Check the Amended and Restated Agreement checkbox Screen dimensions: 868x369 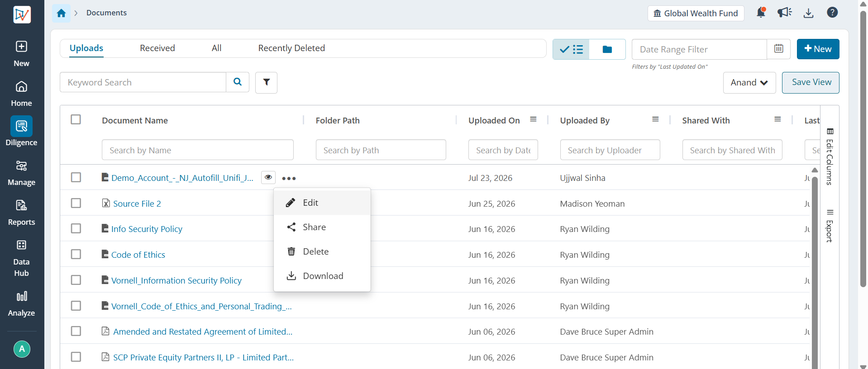pyautogui.click(x=76, y=331)
